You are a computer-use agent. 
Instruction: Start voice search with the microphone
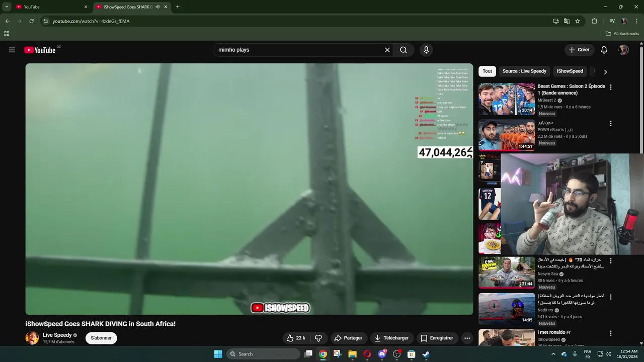pos(426,50)
